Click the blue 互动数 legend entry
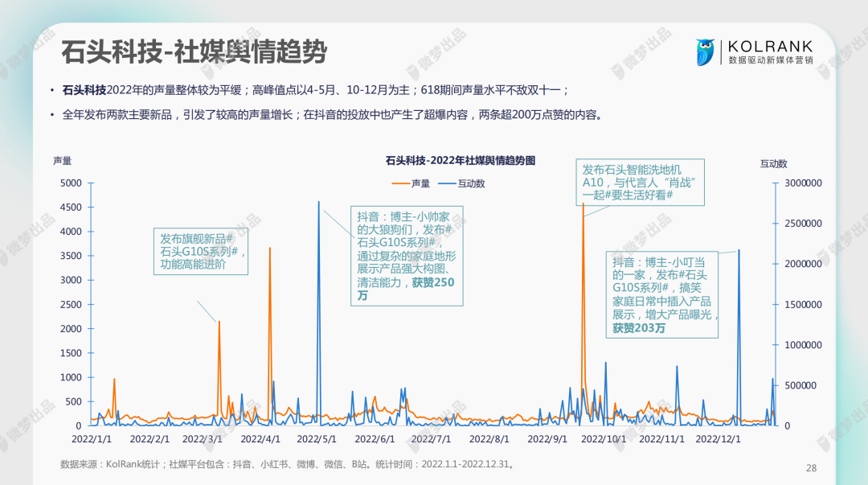 pos(461,183)
